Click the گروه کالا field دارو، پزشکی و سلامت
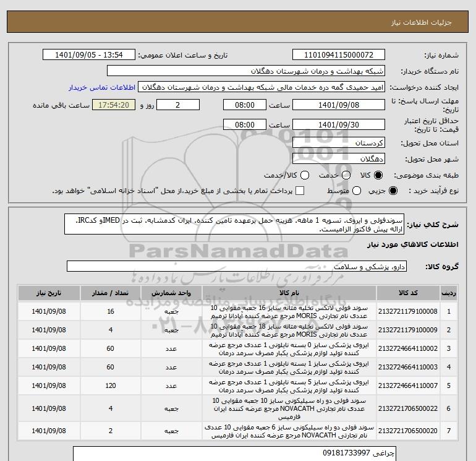 [x=237, y=267]
